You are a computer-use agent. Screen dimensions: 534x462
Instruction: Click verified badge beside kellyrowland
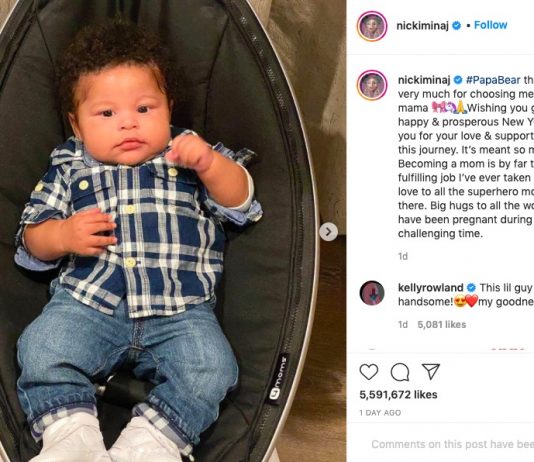471,288
